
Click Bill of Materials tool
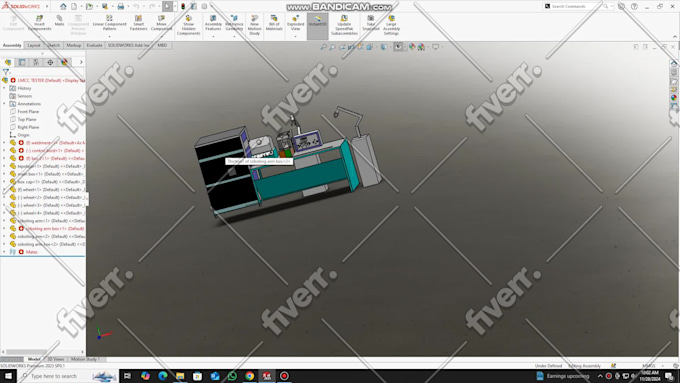click(x=274, y=23)
